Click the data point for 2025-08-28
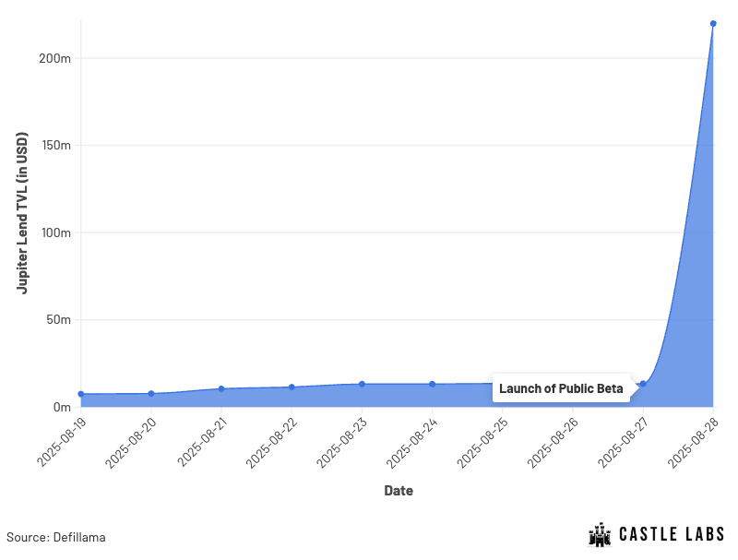The width and height of the screenshot is (738, 560). [x=713, y=24]
